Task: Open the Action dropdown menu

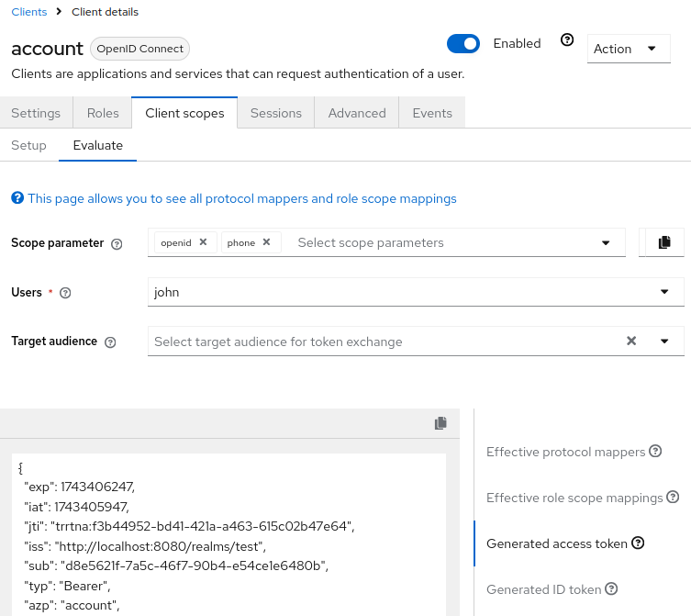Action: pos(629,49)
